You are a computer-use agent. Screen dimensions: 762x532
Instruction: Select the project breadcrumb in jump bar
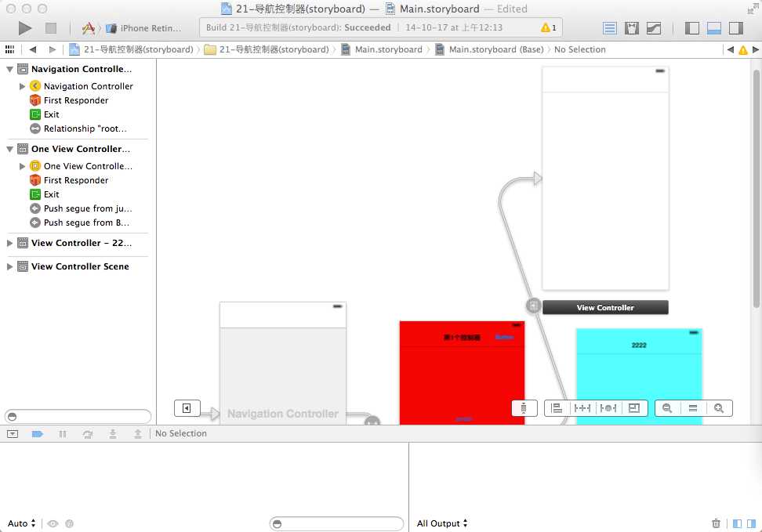pos(131,49)
